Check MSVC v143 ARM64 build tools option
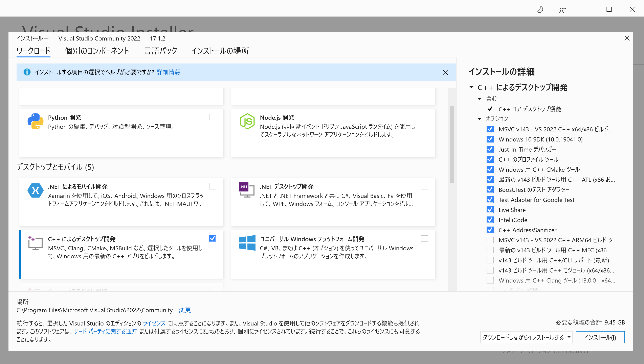Screen dimensions: 644x364 490,240
